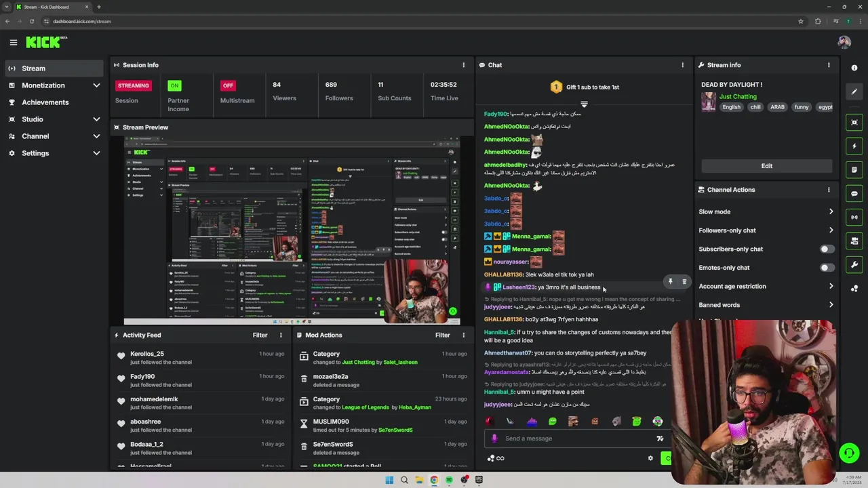Viewport: 868px width, 488px height.
Task: Pick the green smiley emote in chat bar
Action: (x=553, y=422)
